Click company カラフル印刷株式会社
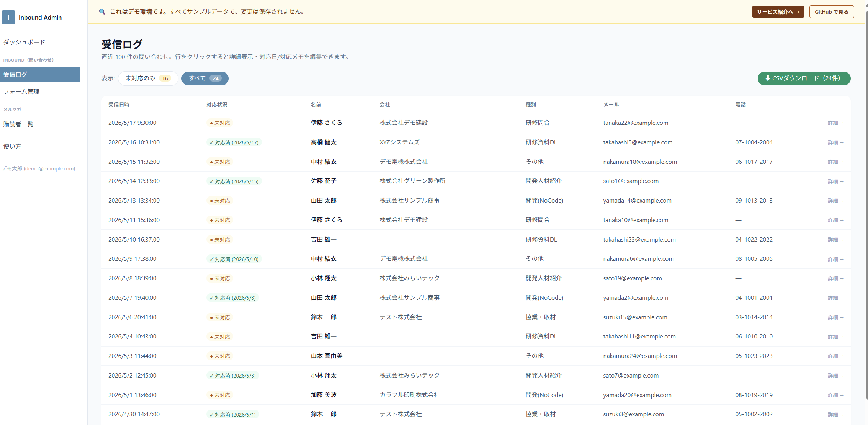868x425 pixels. 410,395
